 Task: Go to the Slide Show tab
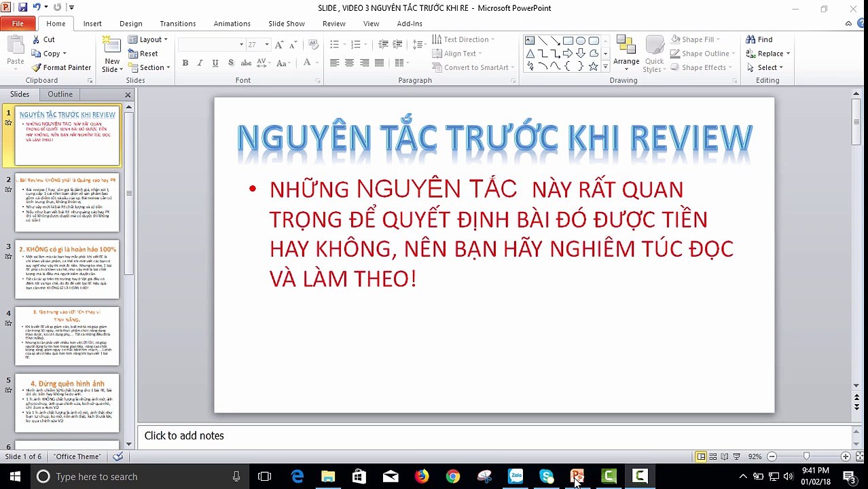[x=287, y=24]
